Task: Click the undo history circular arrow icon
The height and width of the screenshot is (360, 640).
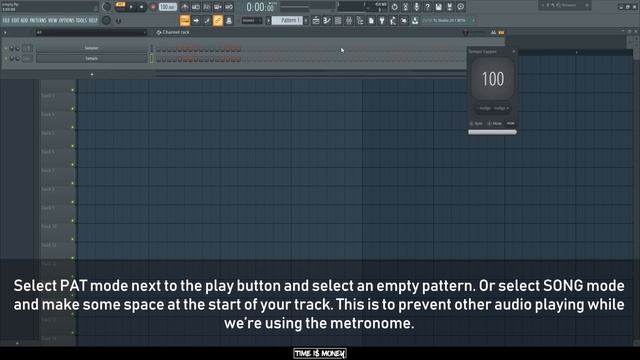Action: point(394,7)
